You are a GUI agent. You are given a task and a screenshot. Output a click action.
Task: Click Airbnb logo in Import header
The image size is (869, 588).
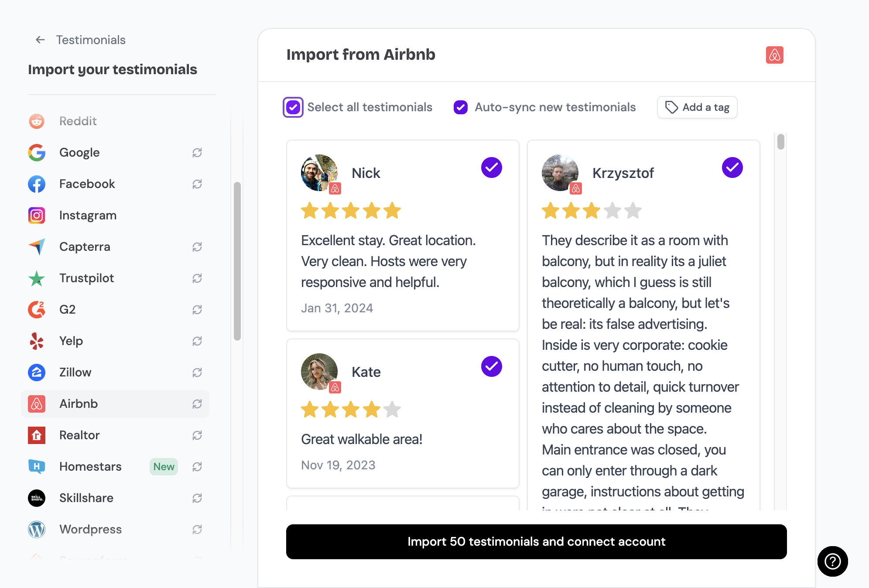pyautogui.click(x=774, y=55)
